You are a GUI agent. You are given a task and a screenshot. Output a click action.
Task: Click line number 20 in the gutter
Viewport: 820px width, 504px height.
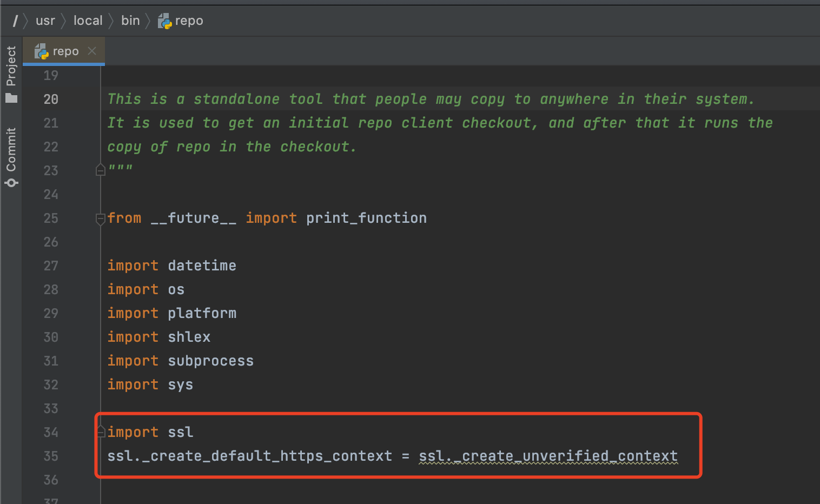51,100
